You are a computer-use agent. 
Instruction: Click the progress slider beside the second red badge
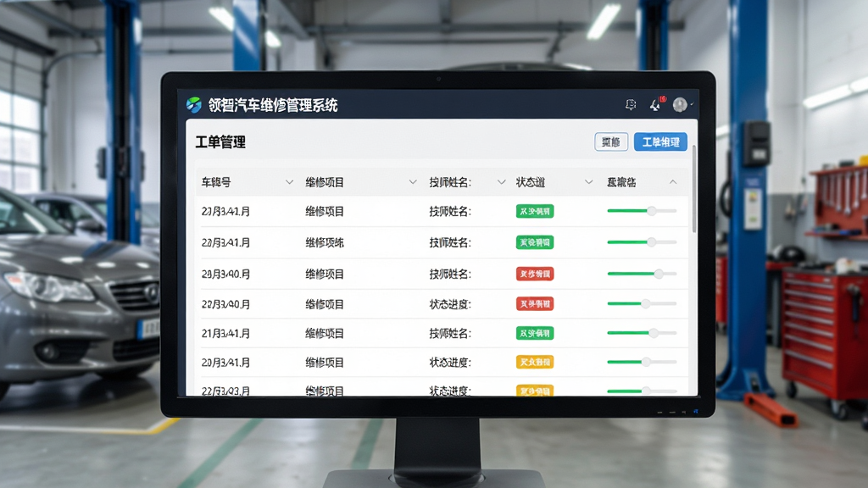642,304
